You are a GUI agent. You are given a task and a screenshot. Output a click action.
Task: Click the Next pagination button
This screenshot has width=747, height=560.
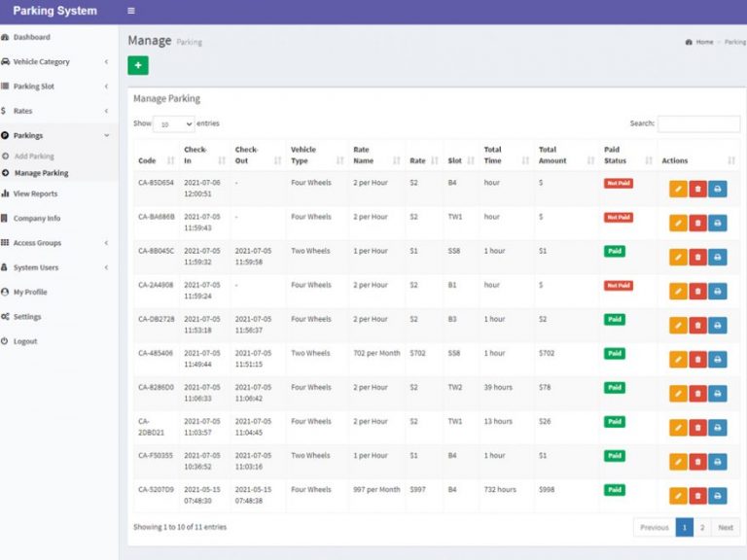point(726,527)
